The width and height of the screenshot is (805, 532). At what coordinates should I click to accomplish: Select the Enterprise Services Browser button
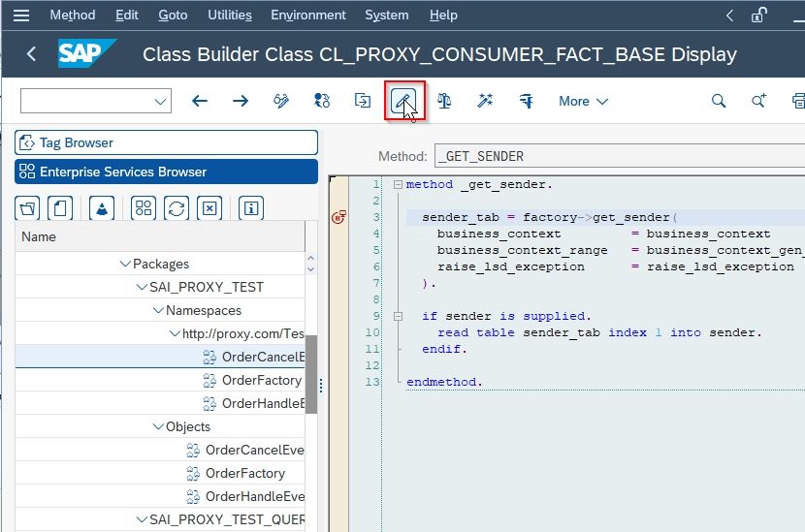coord(167,172)
